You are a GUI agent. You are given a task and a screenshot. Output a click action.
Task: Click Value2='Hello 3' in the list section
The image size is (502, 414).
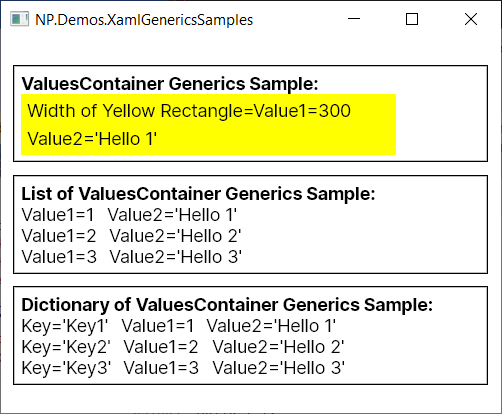(176, 257)
